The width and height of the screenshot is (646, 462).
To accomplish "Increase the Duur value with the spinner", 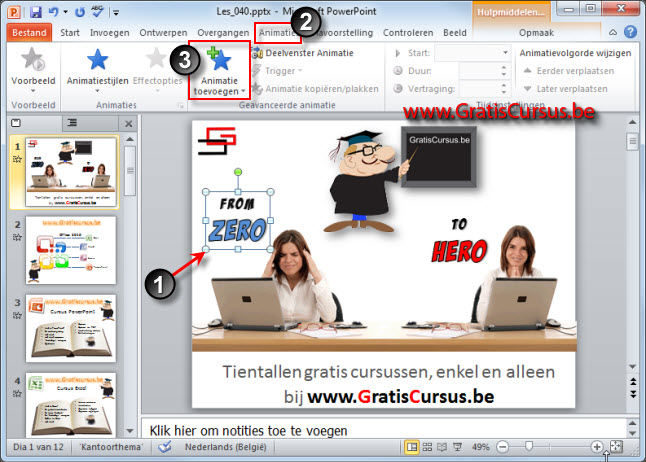I will point(504,67).
